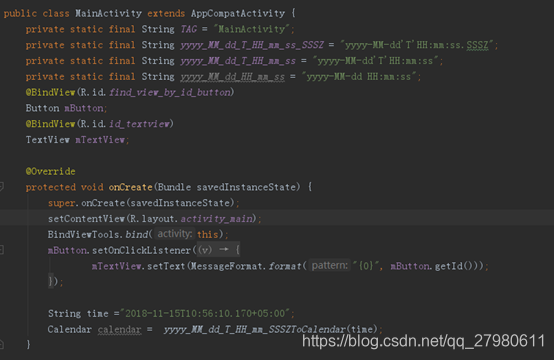This screenshot has height=360, width=554.
Task: Click the MainActivity class name after 'class'
Action: [x=108, y=13]
